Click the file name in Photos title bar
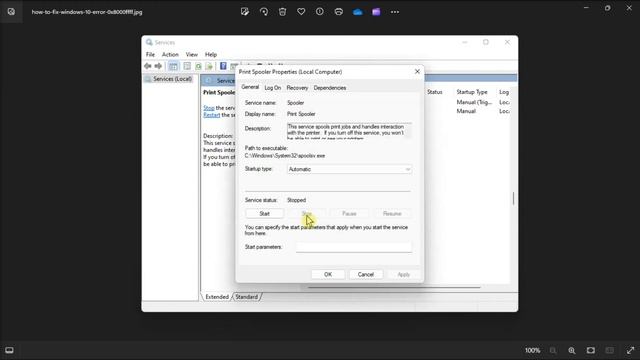This screenshot has width=640, height=360. click(87, 12)
